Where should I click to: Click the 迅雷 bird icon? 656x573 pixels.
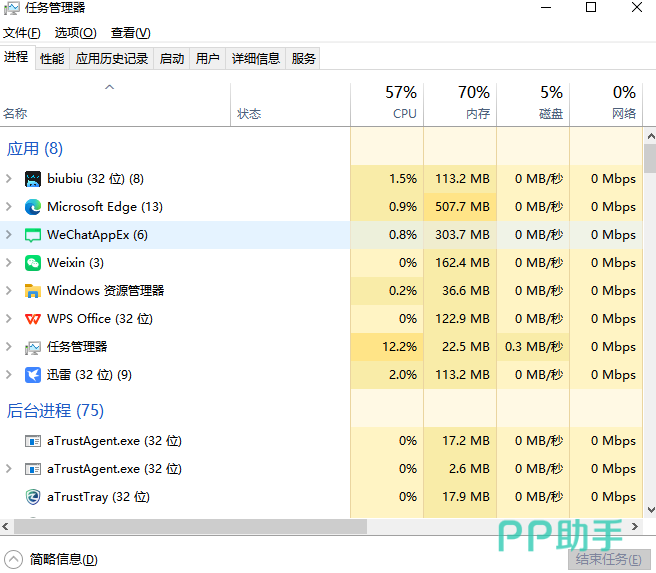coord(33,375)
